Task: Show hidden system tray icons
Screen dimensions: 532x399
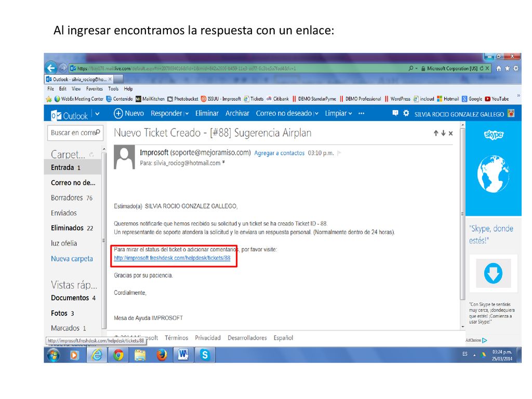Action: 474,355
